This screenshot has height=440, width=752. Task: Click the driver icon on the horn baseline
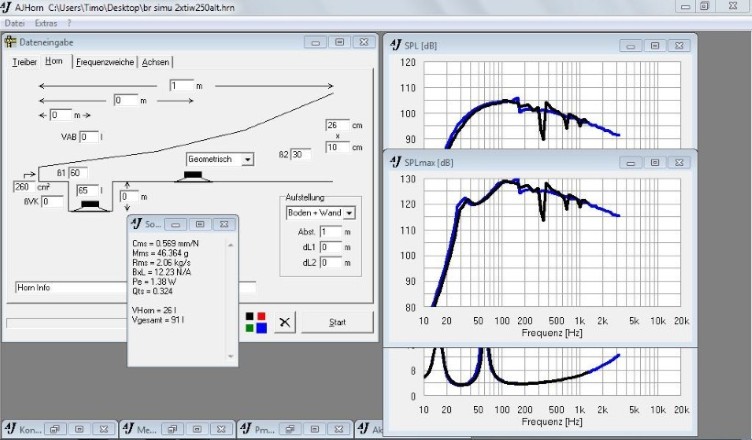click(x=193, y=176)
